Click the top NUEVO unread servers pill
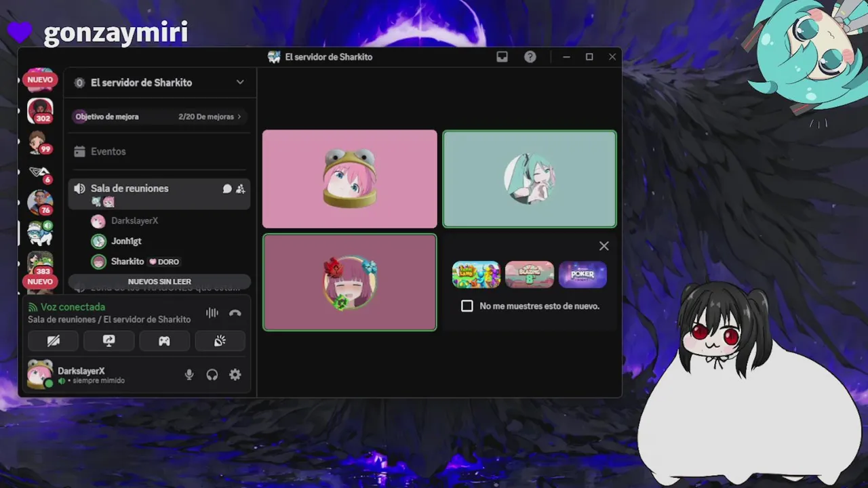 click(x=40, y=79)
